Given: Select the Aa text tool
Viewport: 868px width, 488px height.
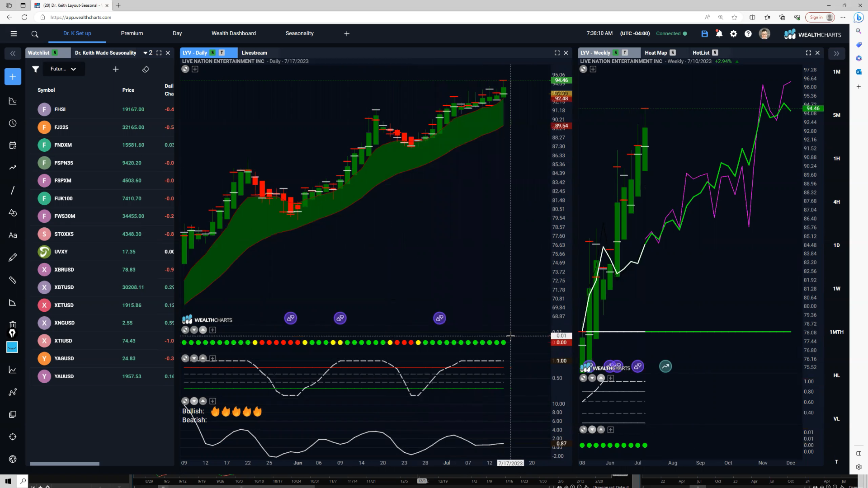Looking at the screenshot, I should pos(13,235).
